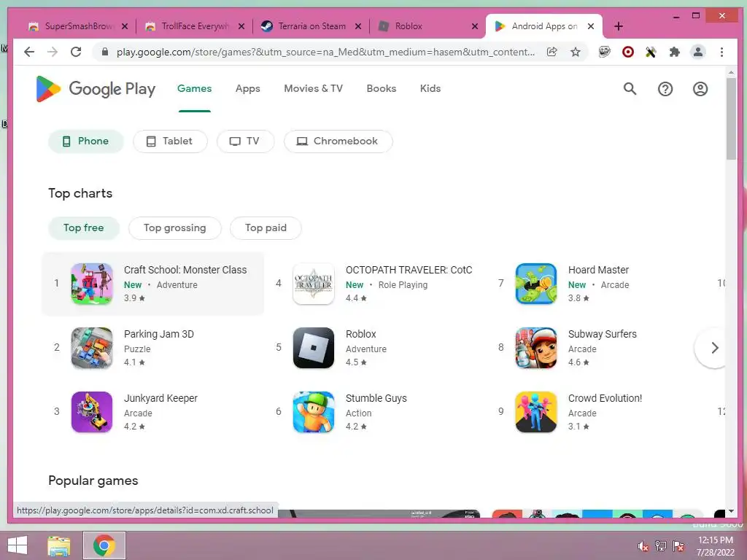Click the taskbar clock showing 12:15 PM
Image resolution: width=747 pixels, height=560 pixels.
pos(715,540)
